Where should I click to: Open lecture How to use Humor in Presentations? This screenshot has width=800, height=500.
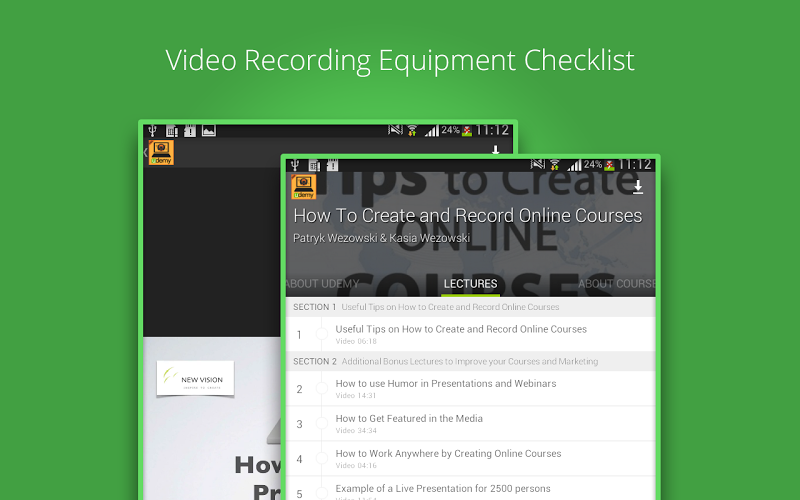point(470,388)
